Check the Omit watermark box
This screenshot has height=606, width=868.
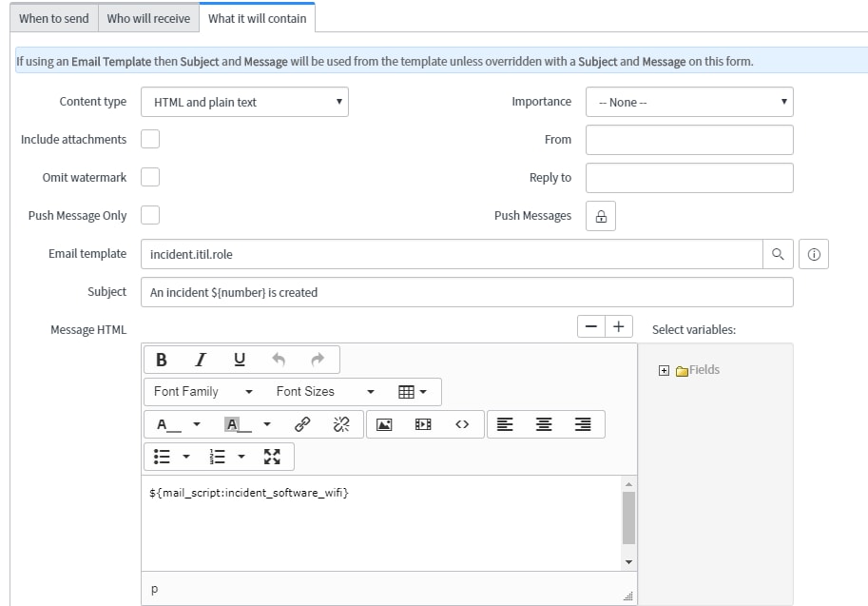pos(150,177)
